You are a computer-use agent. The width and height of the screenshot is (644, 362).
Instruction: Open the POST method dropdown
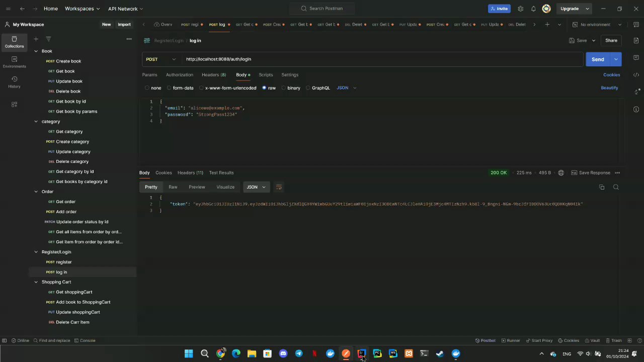161,59
